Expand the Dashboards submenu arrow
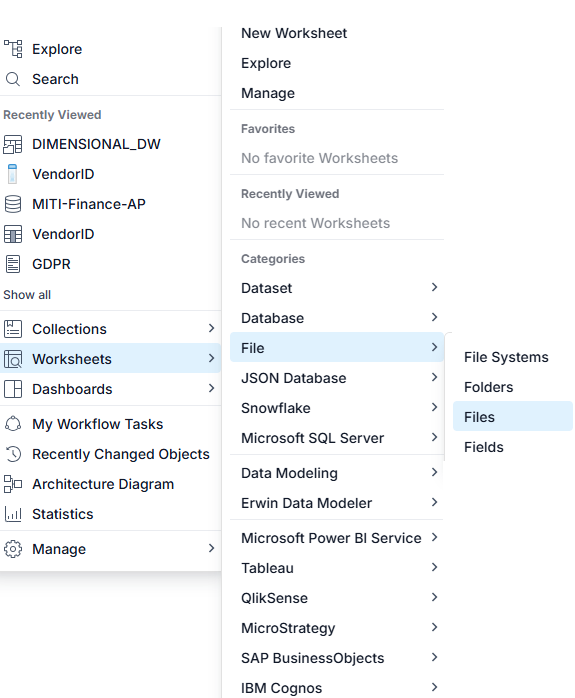Screen dimensions: 575x698 [x=211, y=389]
